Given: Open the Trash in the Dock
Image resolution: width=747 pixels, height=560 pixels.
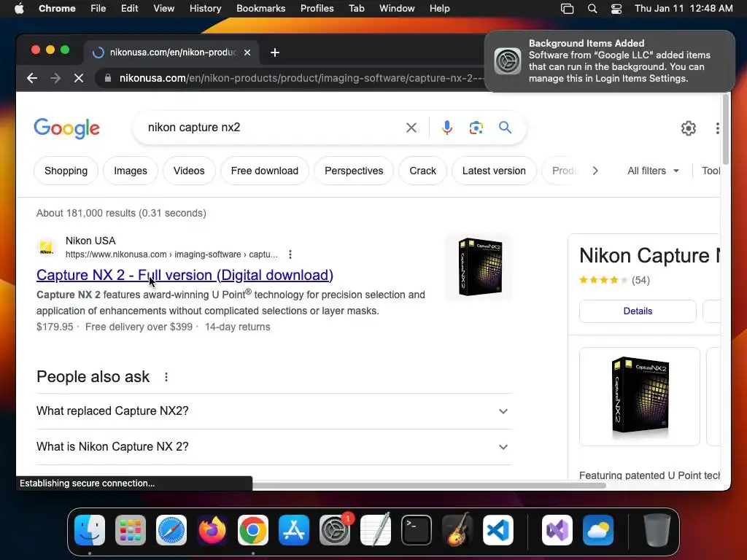Looking at the screenshot, I should [657, 530].
